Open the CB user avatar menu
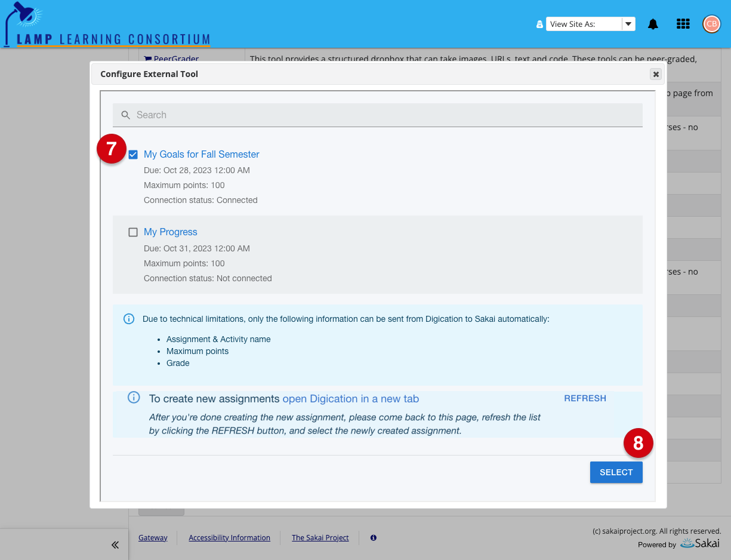This screenshot has width=731, height=560. (711, 24)
